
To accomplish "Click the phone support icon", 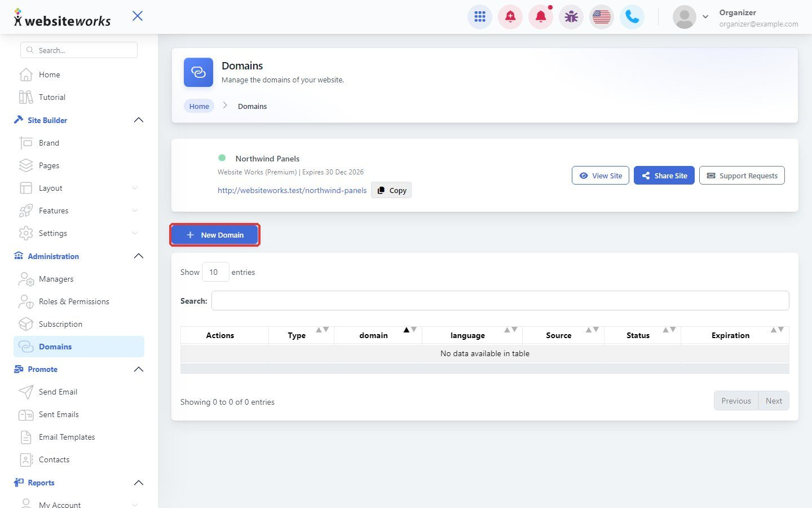I will (x=632, y=17).
